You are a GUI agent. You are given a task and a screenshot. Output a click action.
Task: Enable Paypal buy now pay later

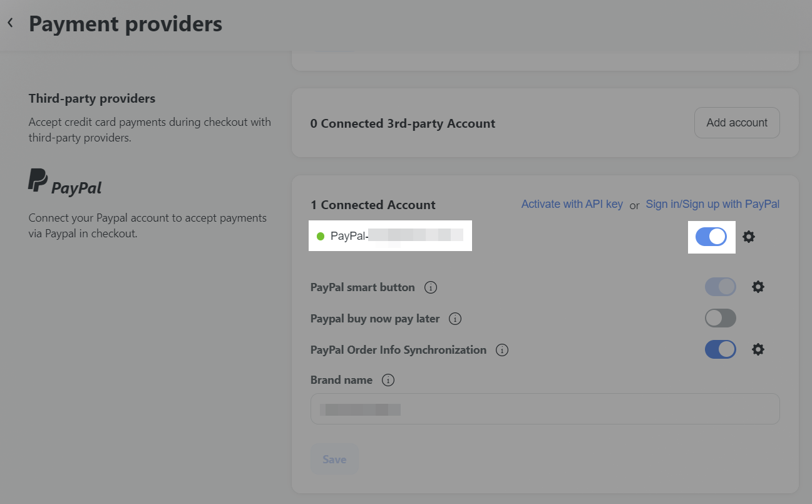coord(720,318)
